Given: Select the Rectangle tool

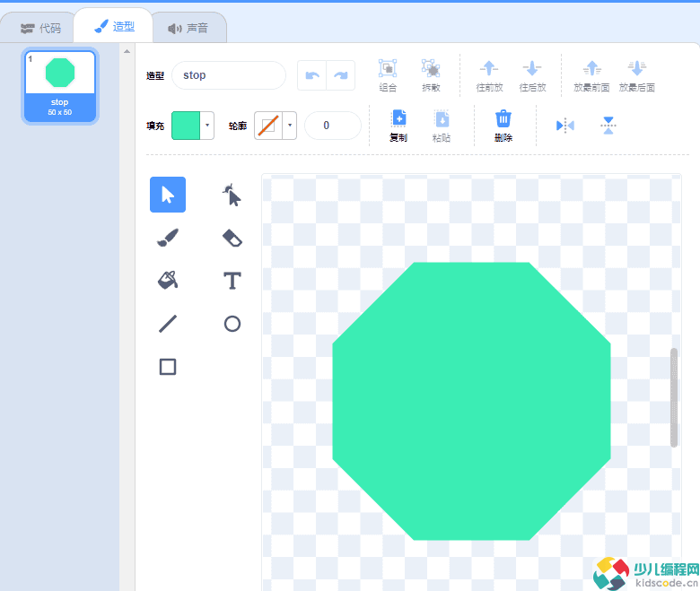Looking at the screenshot, I should pos(168,367).
